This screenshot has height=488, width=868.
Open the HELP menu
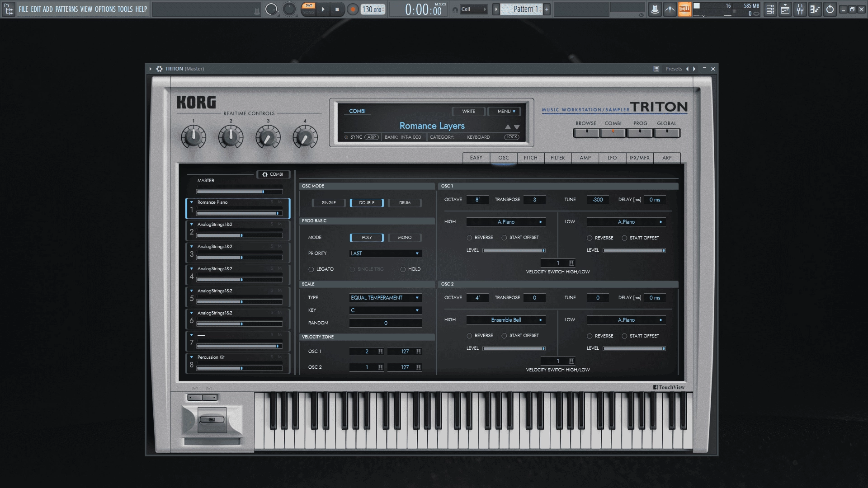click(142, 9)
